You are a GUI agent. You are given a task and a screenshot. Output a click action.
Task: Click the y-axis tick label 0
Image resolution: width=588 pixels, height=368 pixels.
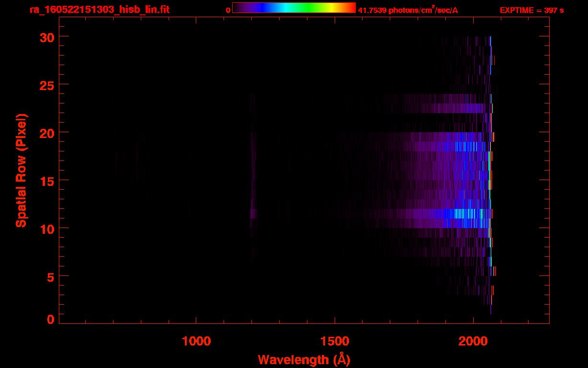pos(50,320)
